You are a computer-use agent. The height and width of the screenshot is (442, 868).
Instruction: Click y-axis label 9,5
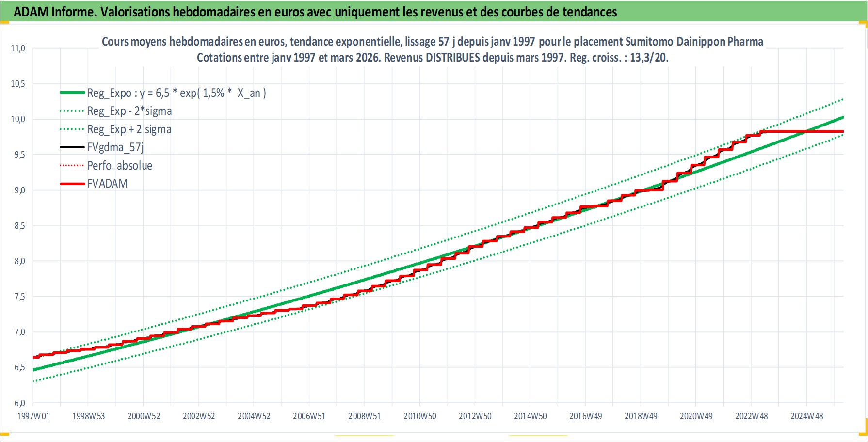(19, 155)
